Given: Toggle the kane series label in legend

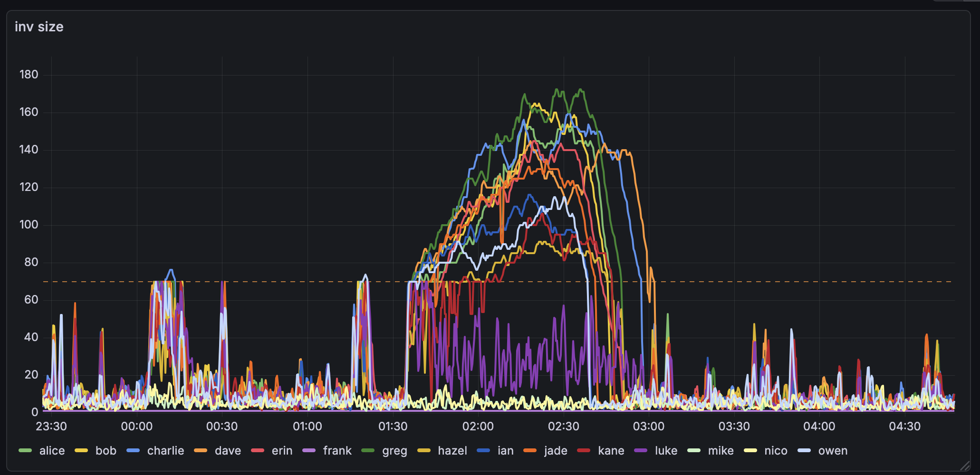Looking at the screenshot, I should click(x=611, y=451).
